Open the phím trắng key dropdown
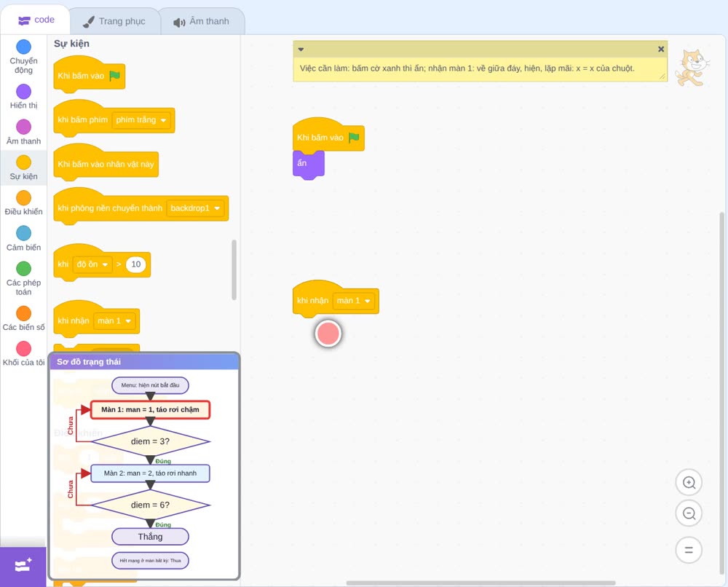This screenshot has height=587, width=728. pyautogui.click(x=141, y=120)
